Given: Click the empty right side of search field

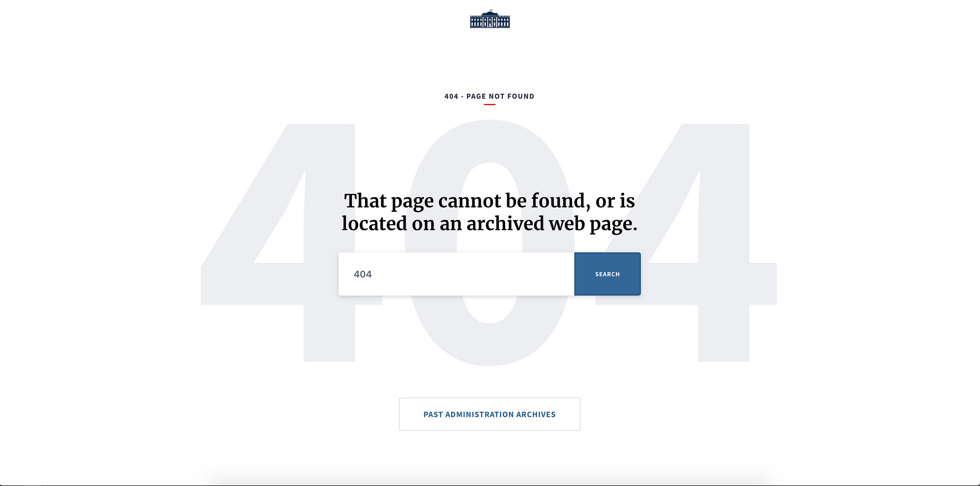Looking at the screenshot, I should pos(514,274).
